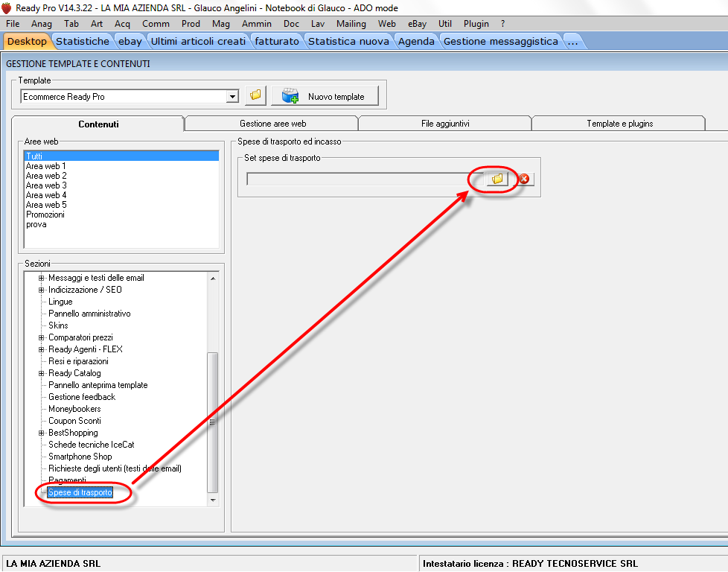The height and width of the screenshot is (572, 728).
Task: Select Richieste degli utenti section
Action: tap(115, 468)
